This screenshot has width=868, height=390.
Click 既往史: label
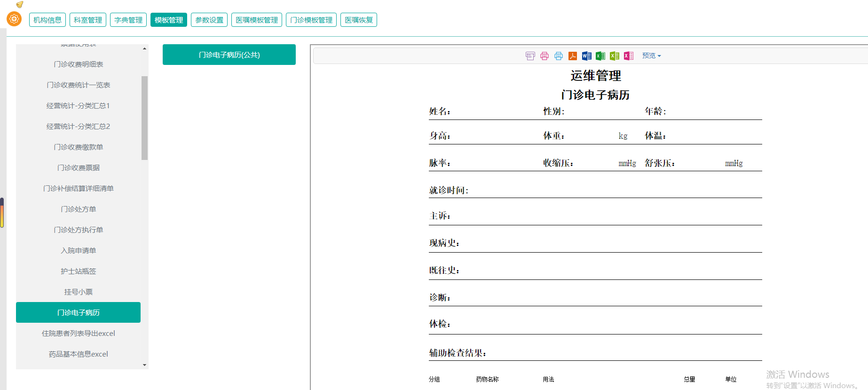pyautogui.click(x=444, y=271)
